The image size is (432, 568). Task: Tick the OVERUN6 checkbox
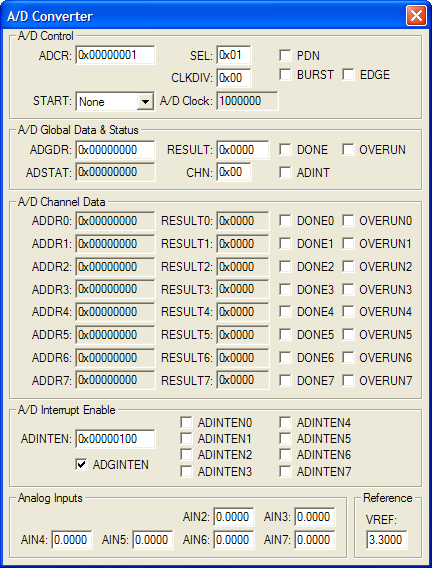pyautogui.click(x=348, y=358)
